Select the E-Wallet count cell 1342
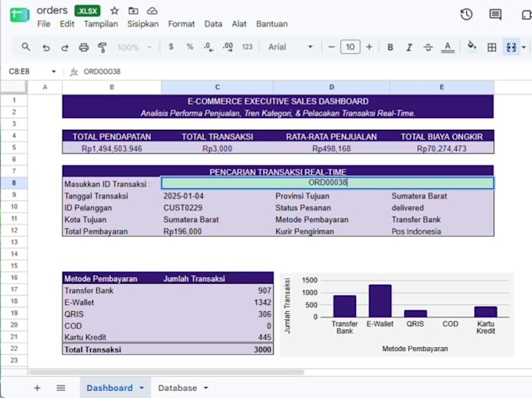The height and width of the screenshot is (398, 532). click(x=217, y=302)
